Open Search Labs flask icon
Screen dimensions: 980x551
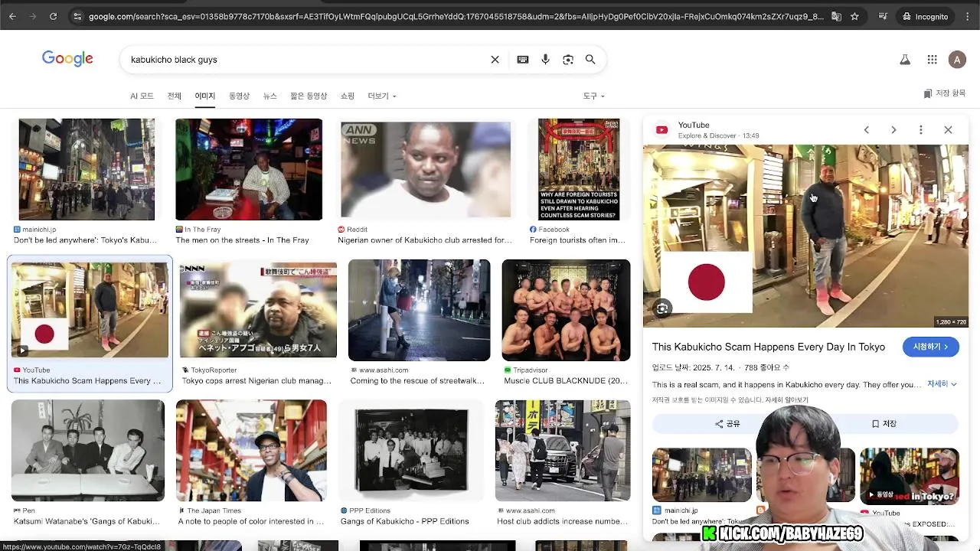[x=905, y=60]
